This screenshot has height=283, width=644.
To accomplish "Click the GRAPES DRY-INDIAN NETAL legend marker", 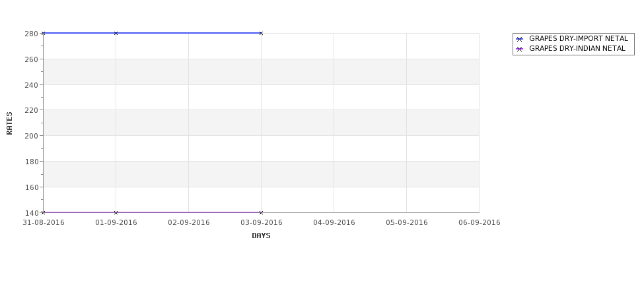I will (x=519, y=49).
